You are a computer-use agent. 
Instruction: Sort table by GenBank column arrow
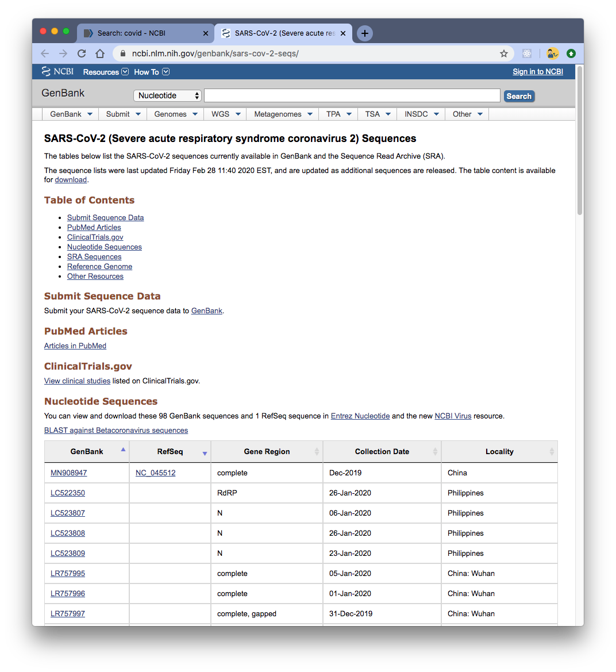(x=123, y=450)
